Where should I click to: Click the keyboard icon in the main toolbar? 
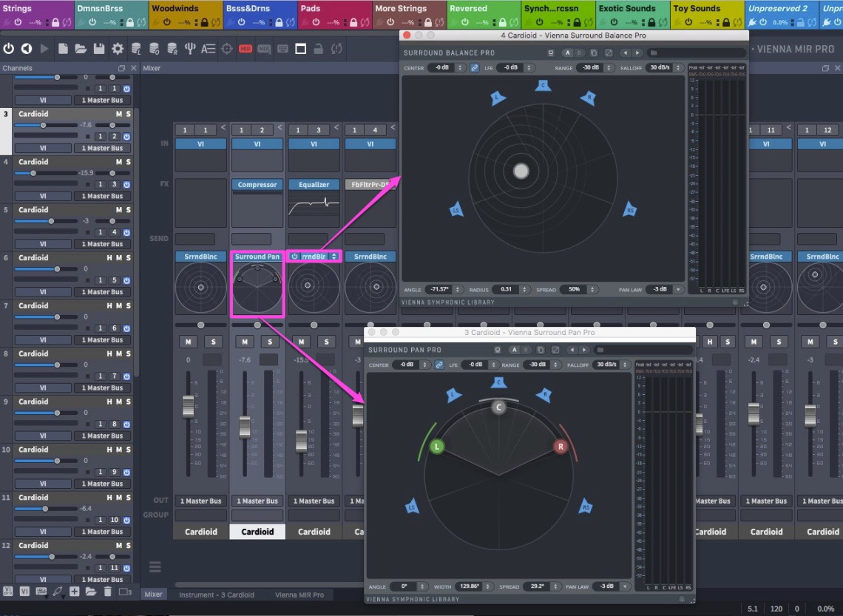(282, 49)
